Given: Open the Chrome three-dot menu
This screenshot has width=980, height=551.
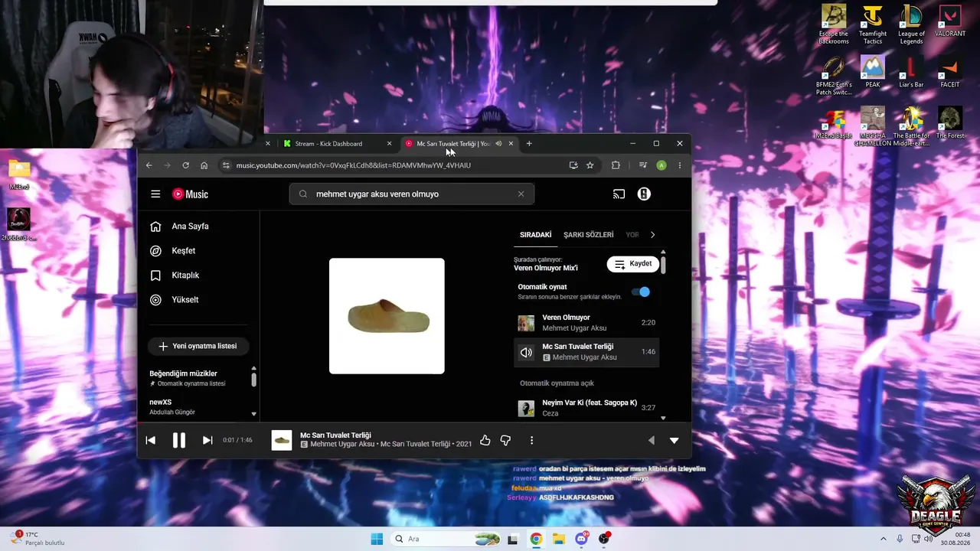Looking at the screenshot, I should coord(679,165).
